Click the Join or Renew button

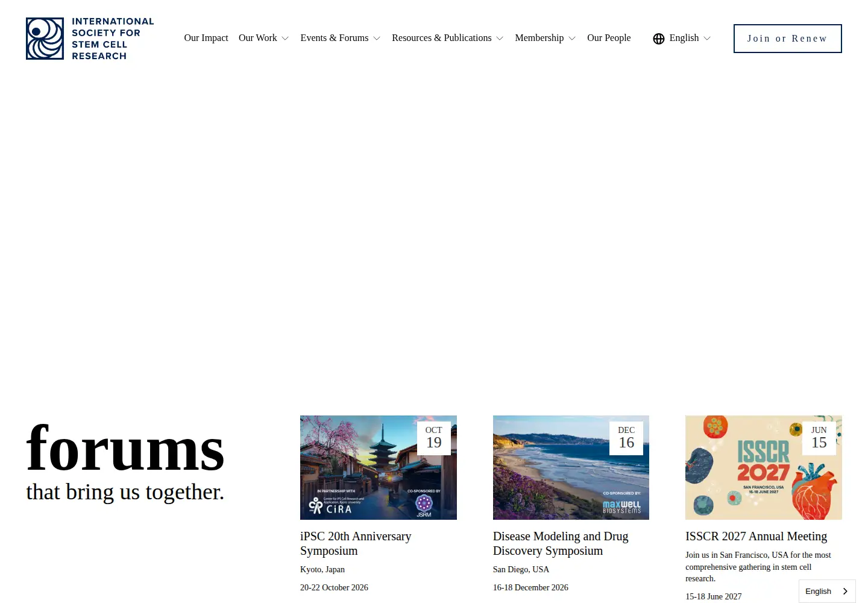(x=787, y=39)
